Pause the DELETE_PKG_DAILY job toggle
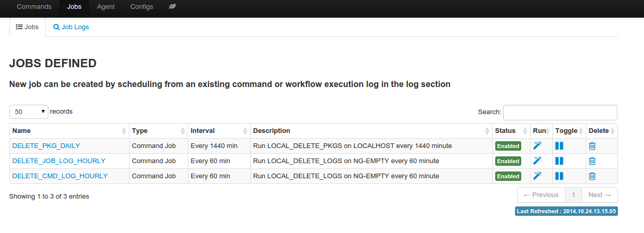Viewport: 644px width, 233px height. click(559, 146)
